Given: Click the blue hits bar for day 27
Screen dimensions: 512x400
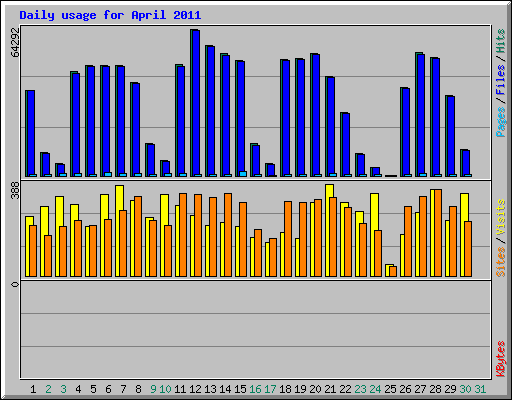Looking at the screenshot, I should (421, 115).
